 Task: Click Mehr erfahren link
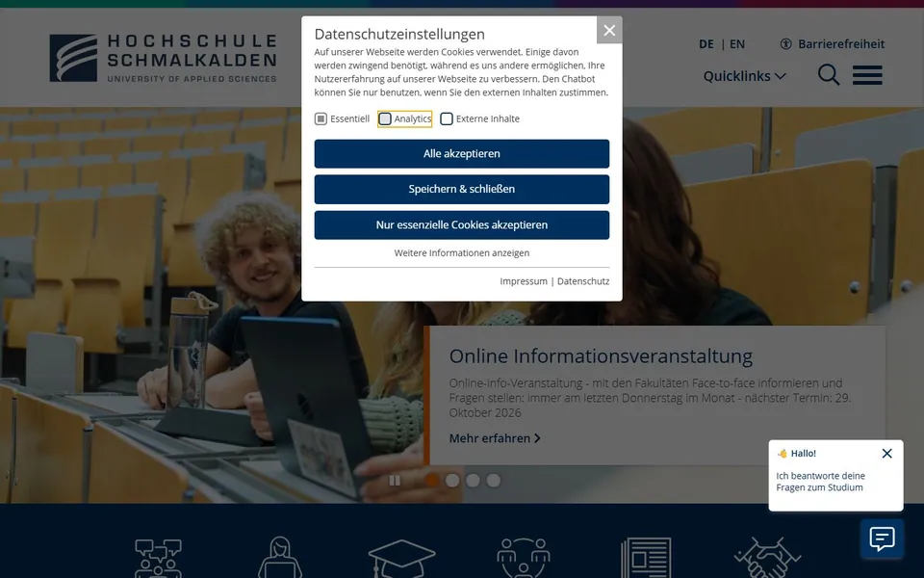pyautogui.click(x=495, y=439)
